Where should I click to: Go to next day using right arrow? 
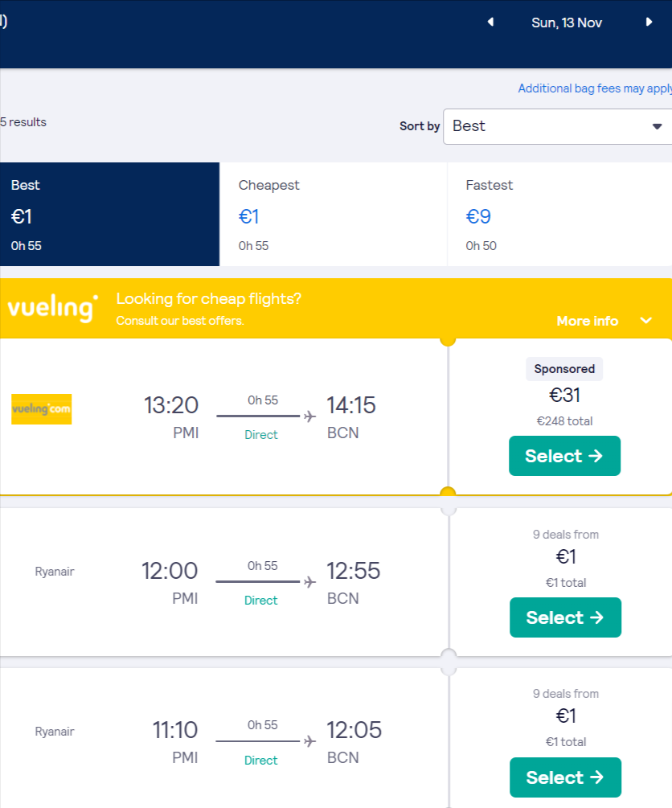(x=649, y=23)
